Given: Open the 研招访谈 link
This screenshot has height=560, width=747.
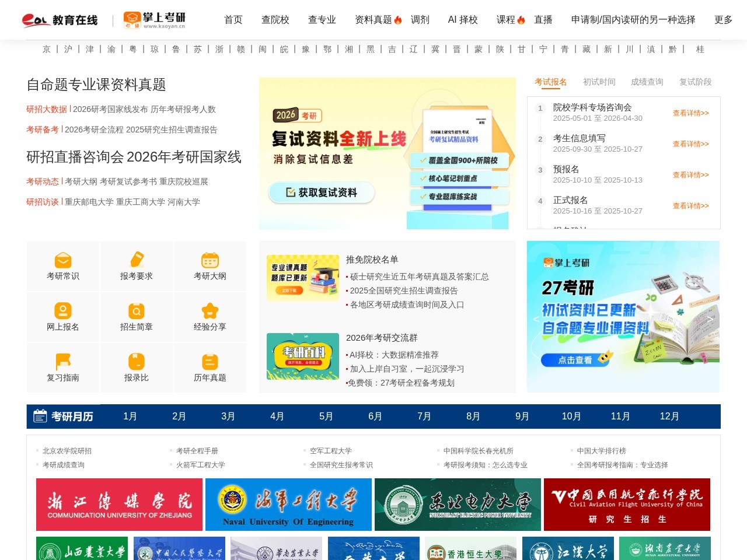Looking at the screenshot, I should pyautogui.click(x=43, y=202).
